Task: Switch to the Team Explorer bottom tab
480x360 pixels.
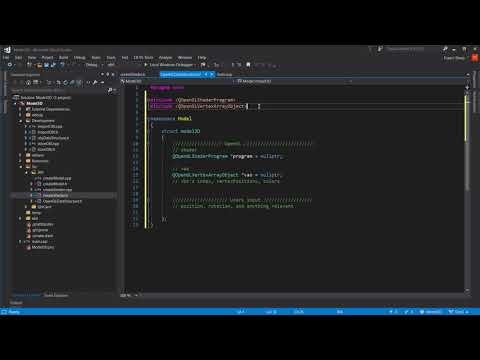Action: [x=56, y=295]
